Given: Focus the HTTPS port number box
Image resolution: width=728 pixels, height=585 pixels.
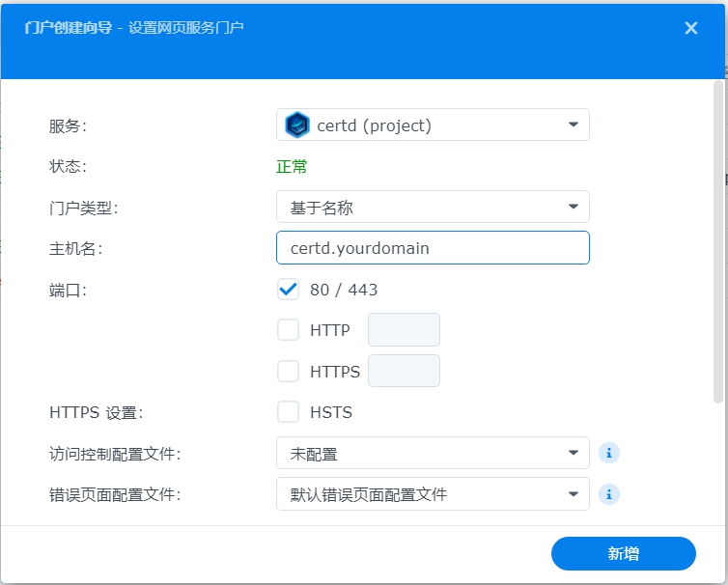Looking at the screenshot, I should [404, 371].
